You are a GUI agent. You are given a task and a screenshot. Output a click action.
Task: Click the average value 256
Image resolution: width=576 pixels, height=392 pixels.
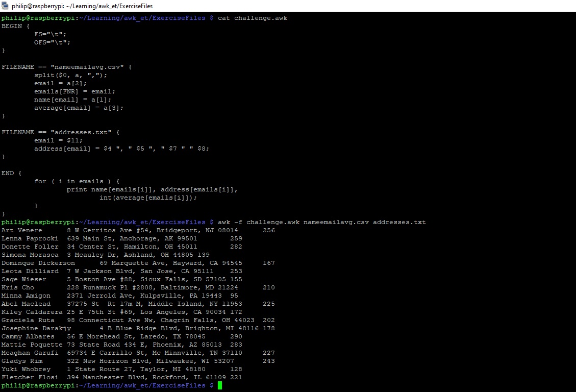(x=269, y=230)
